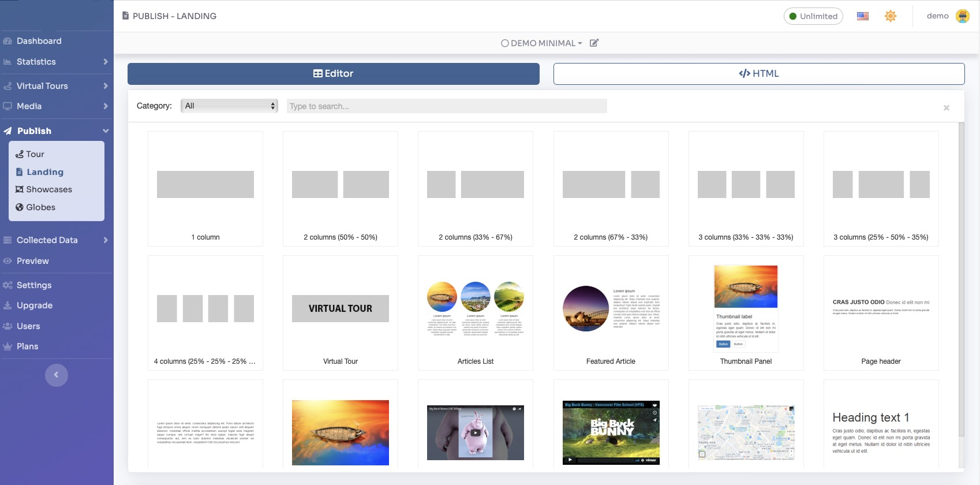Select the 3 columns (33% - 33% - 33%) block
This screenshot has height=485, width=980.
746,189
